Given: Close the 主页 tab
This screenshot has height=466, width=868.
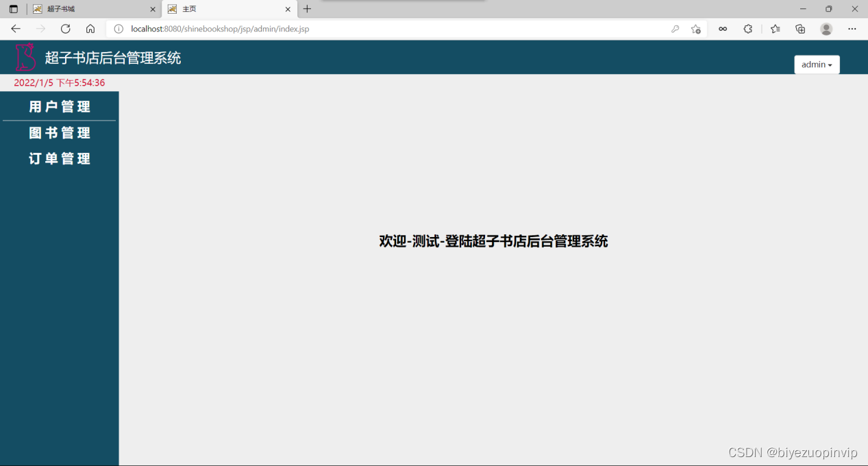Looking at the screenshot, I should pos(288,9).
